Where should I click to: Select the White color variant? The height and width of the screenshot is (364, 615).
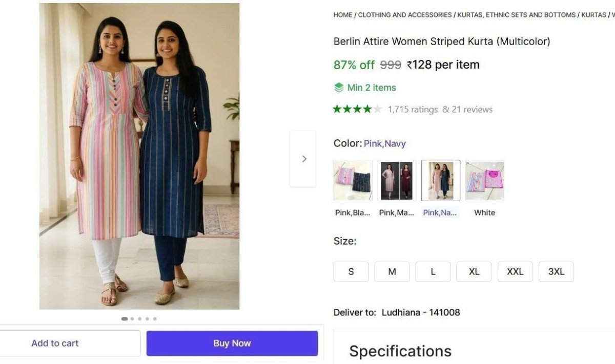tap(484, 180)
